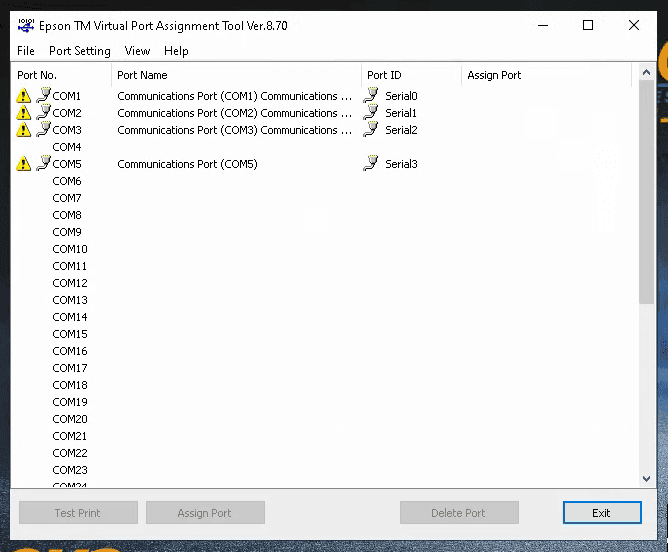
Task: Click the warning icon beside COM3
Action: (23, 130)
